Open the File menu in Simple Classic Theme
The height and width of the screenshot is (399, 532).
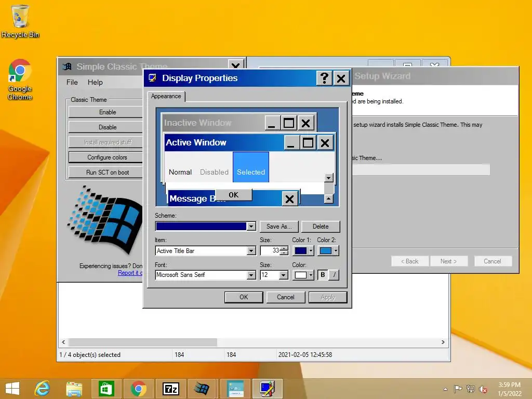pyautogui.click(x=72, y=82)
